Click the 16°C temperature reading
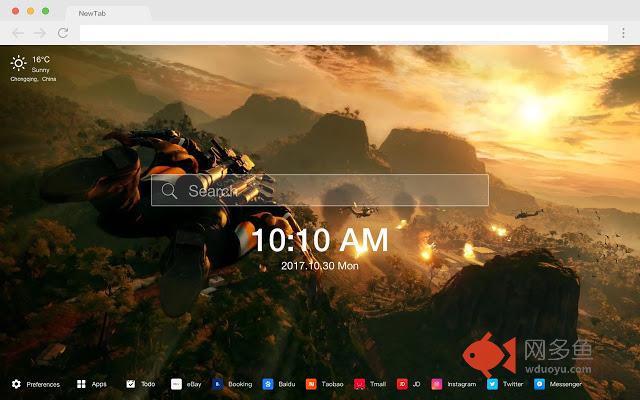The image size is (640, 400). pos(41,60)
